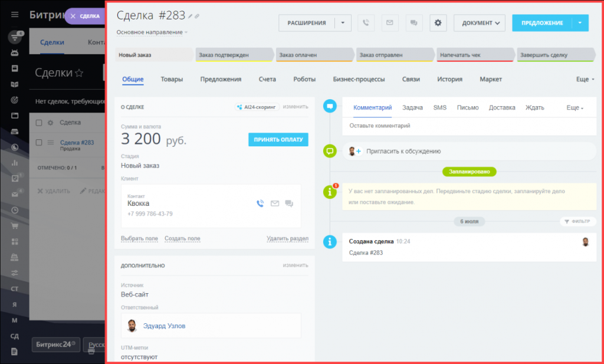Open chat with contact Квокка
Image resolution: width=604 pixels, height=364 pixels.
tap(289, 204)
